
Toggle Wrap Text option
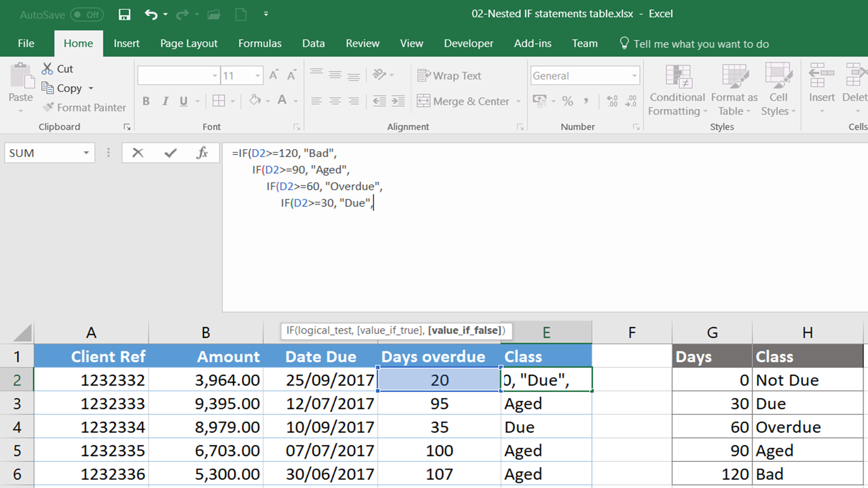(449, 76)
